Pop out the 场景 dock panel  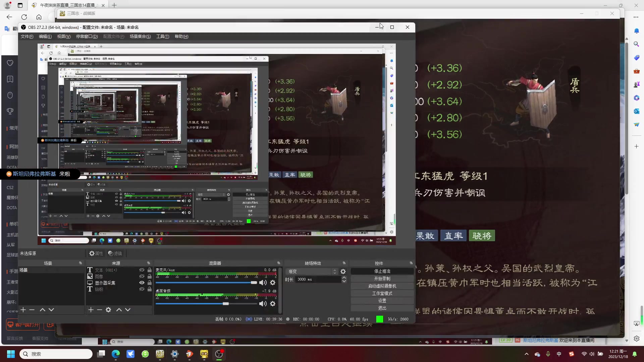click(x=80, y=263)
